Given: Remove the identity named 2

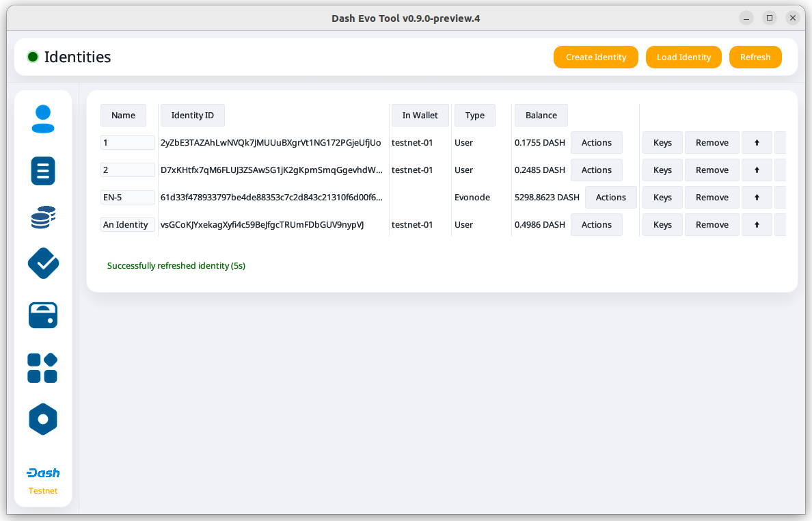Looking at the screenshot, I should point(712,170).
